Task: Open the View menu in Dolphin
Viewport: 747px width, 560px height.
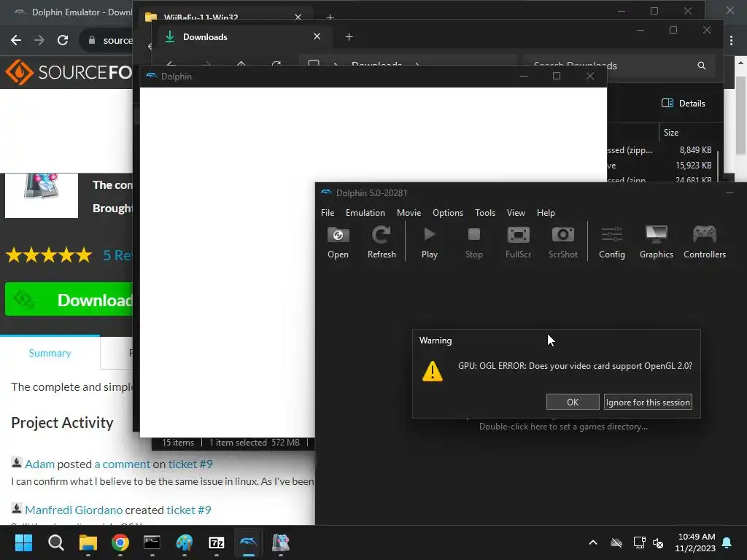Action: (x=516, y=213)
